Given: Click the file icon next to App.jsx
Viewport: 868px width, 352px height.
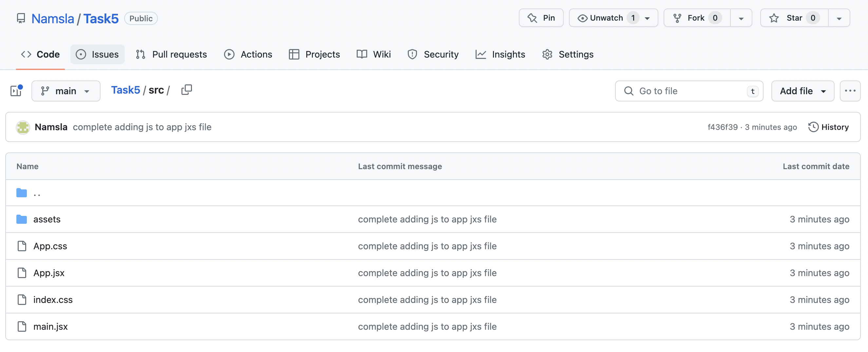Looking at the screenshot, I should tap(22, 273).
